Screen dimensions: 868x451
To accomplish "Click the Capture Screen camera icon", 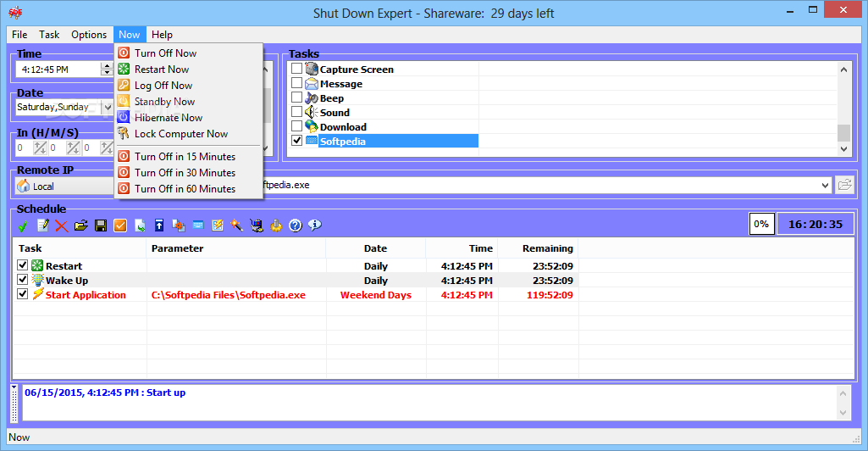I will (312, 69).
